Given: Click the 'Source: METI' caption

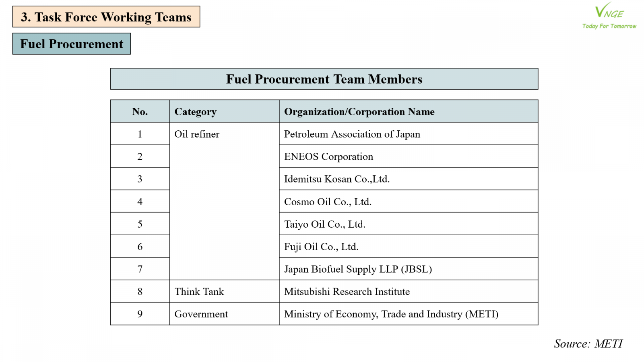Looking at the screenshot, I should tap(588, 343).
